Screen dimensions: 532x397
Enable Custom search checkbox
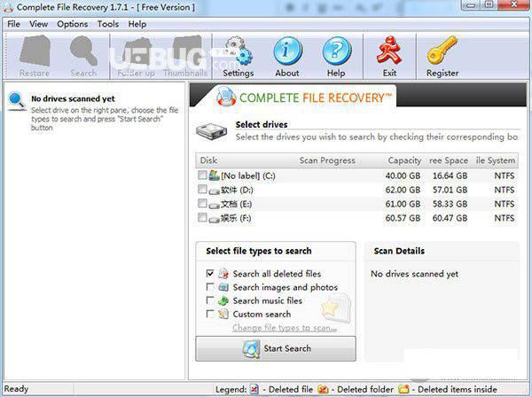210,314
